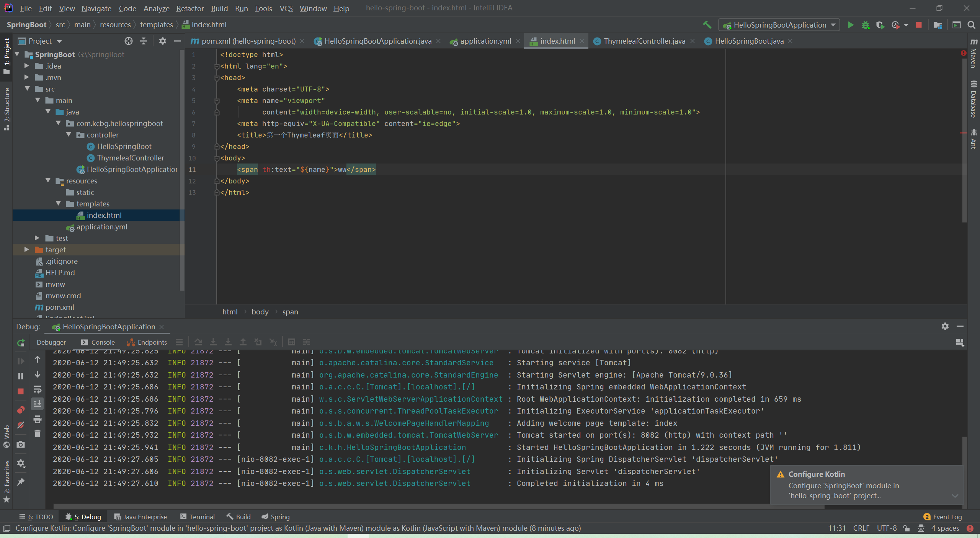Toggle the Debugger panel visibility
This screenshot has height=538, width=980.
click(52, 341)
